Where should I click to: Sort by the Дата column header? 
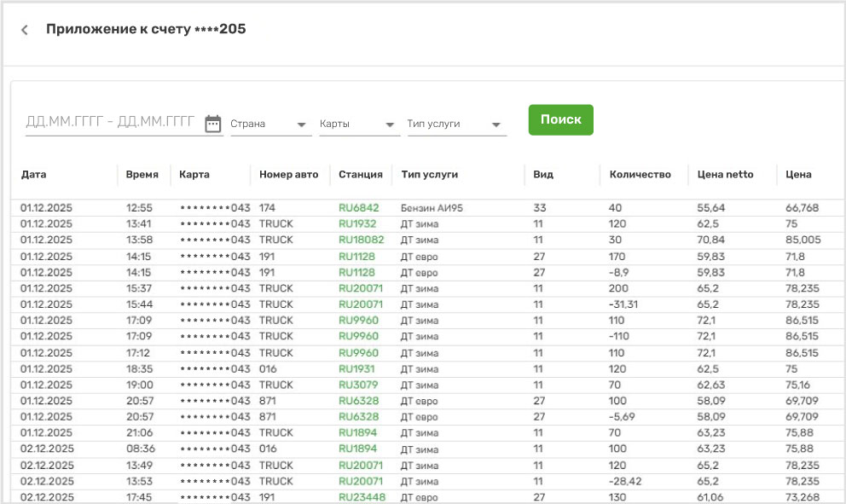point(34,175)
